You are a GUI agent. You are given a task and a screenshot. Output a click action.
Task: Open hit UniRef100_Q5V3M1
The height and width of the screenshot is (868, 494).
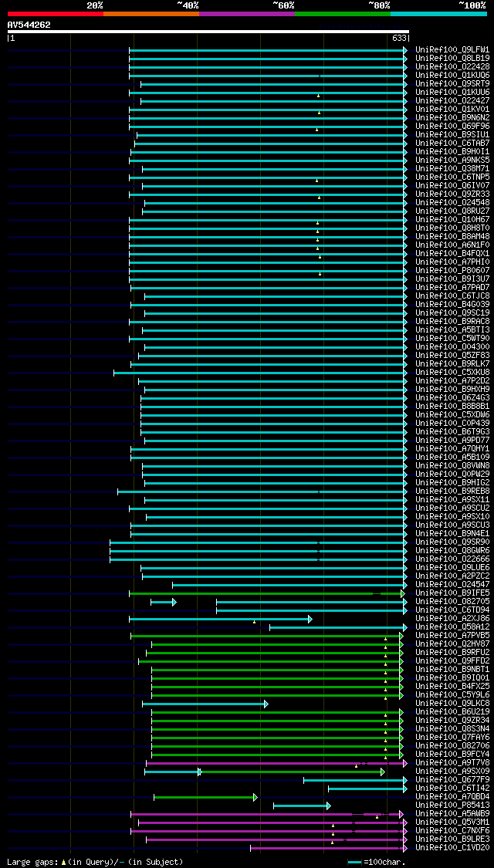tap(452, 822)
